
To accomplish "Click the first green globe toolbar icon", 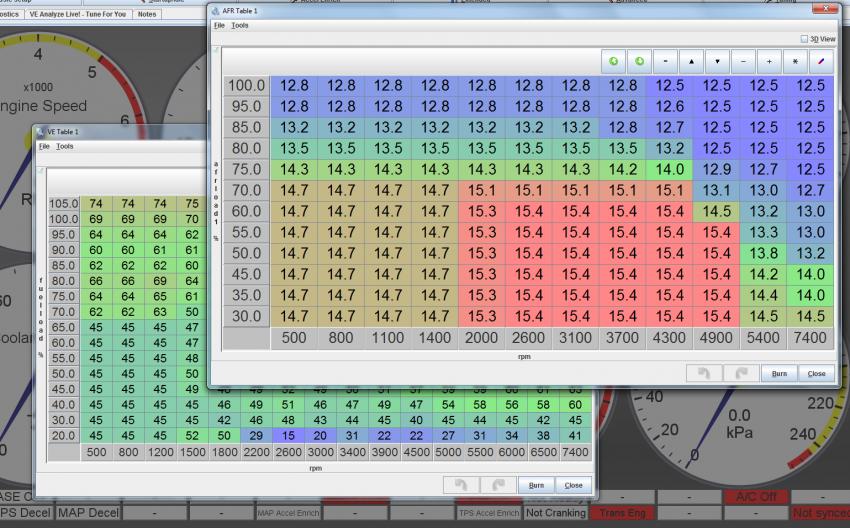I will click(615, 61).
